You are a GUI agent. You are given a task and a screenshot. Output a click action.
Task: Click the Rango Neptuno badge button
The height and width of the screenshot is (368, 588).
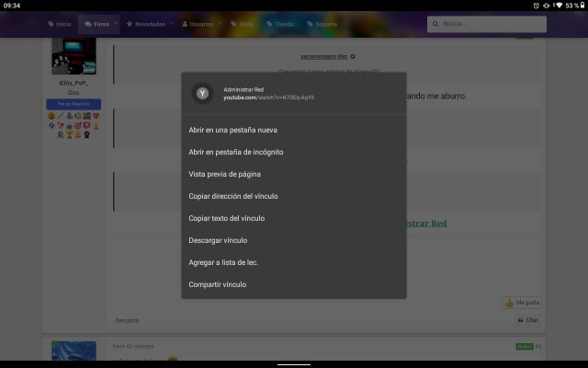click(73, 105)
